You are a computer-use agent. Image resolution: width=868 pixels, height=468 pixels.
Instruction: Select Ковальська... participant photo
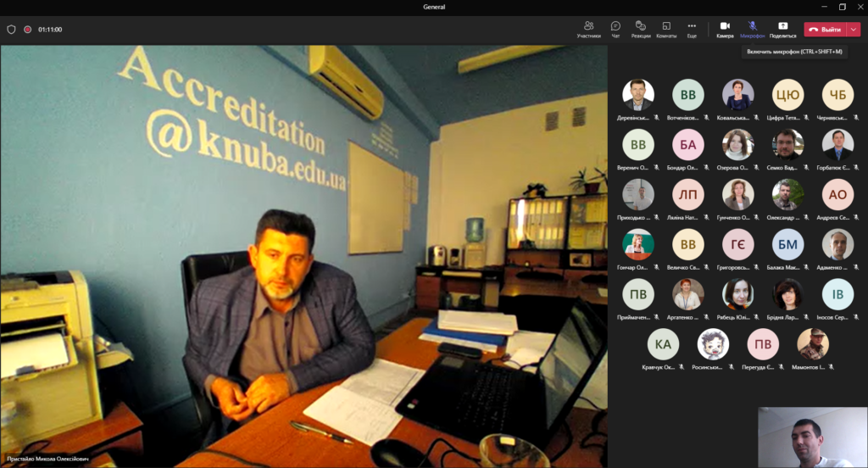738,95
